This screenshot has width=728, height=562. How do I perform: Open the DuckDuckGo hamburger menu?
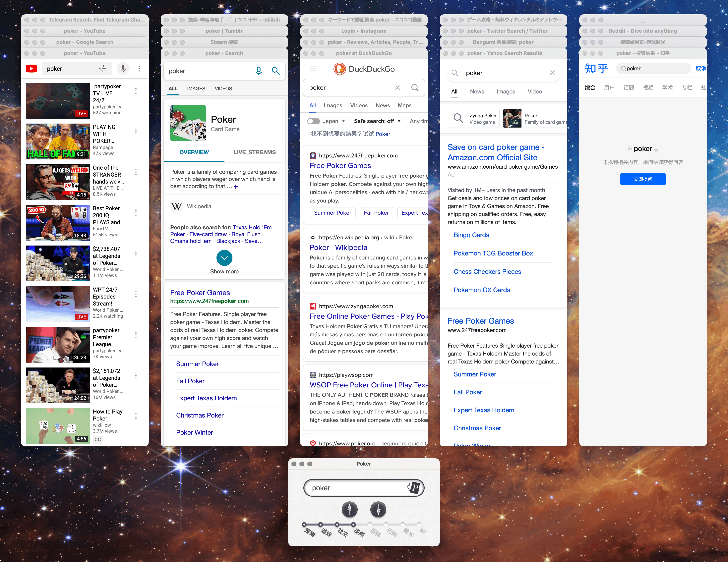coord(313,69)
